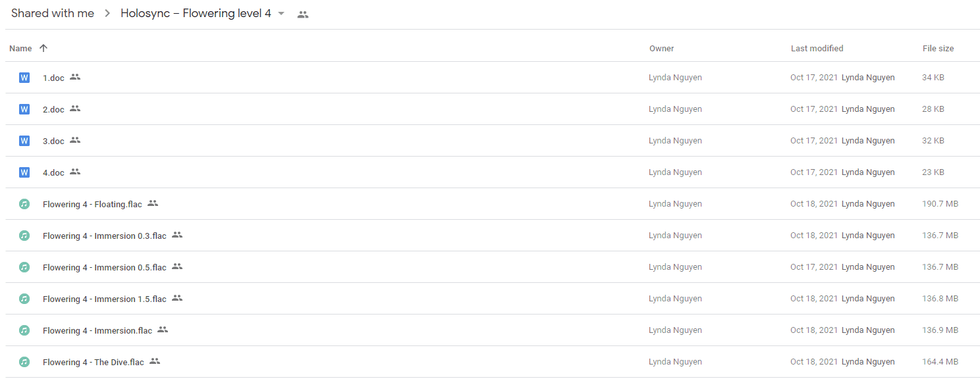Click the Word icon for 1.doc
Viewport: 980px width, 379px height.
click(24, 78)
